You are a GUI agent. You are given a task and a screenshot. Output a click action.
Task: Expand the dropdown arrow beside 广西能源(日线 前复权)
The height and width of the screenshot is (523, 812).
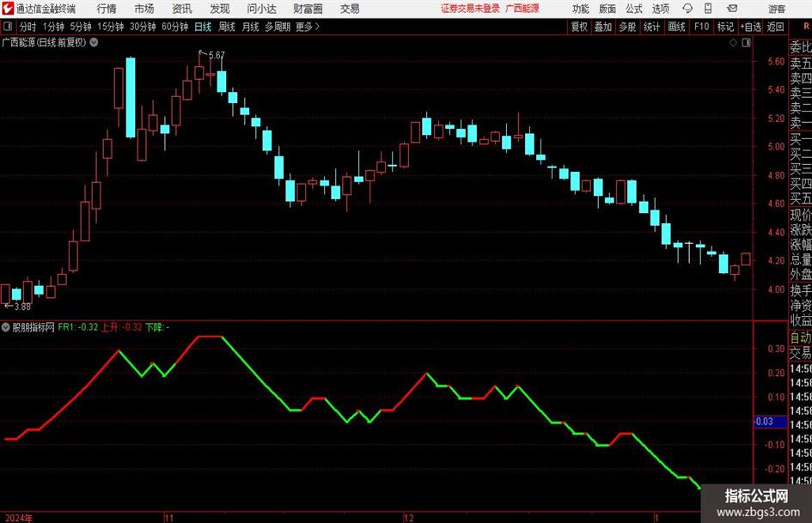click(94, 42)
